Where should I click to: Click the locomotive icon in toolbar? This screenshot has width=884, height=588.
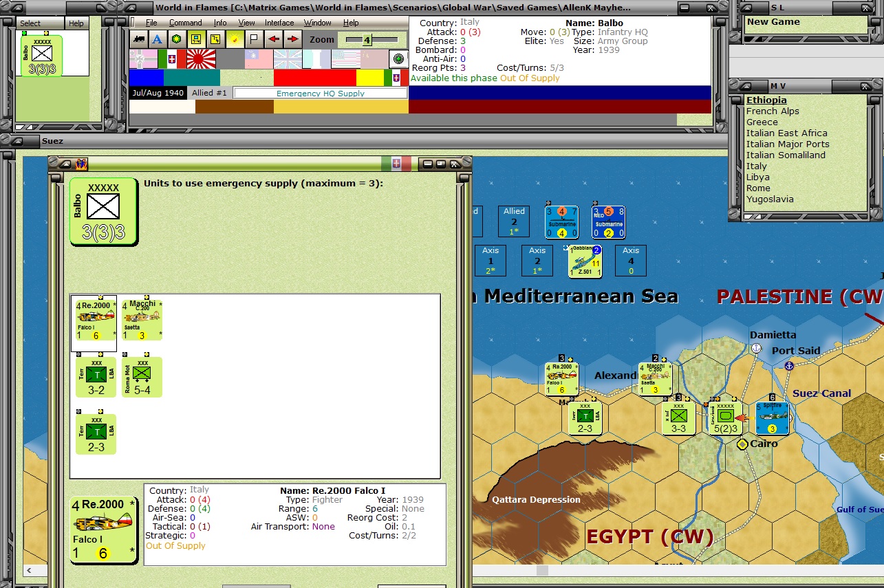tap(139, 39)
